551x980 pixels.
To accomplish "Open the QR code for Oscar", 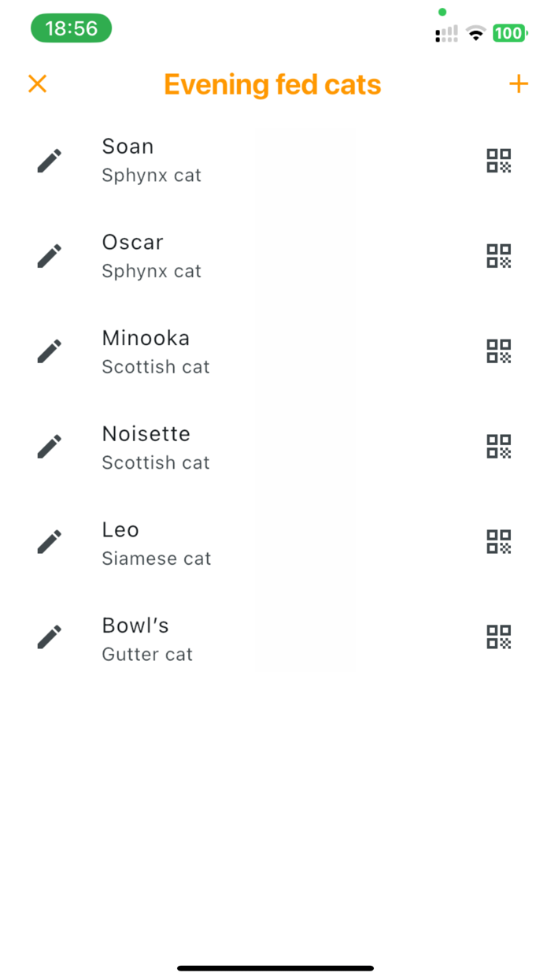I will click(x=499, y=255).
